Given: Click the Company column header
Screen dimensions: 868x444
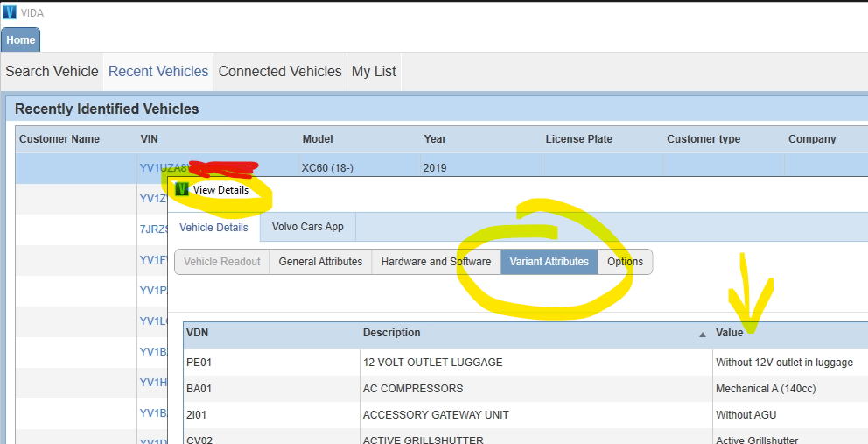Looking at the screenshot, I should coord(812,139).
